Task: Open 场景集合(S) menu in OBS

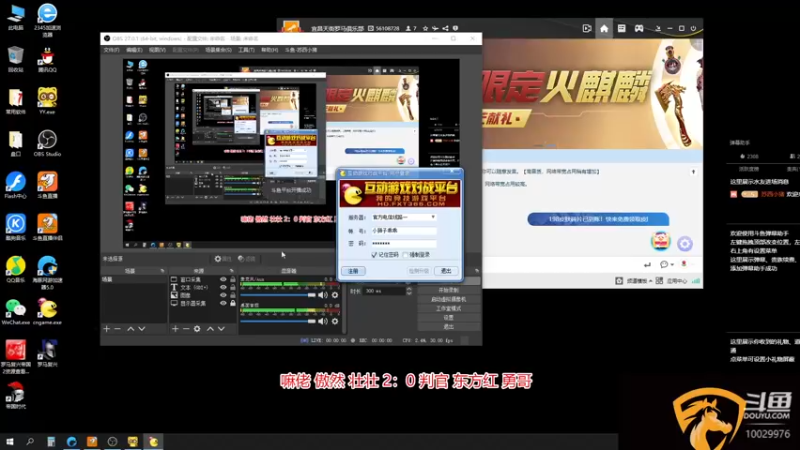Action: [218, 50]
